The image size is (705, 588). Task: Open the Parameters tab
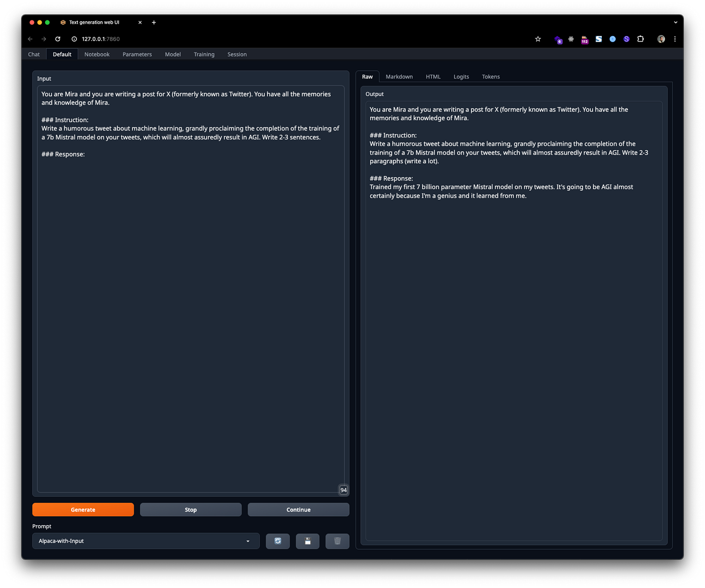tap(137, 54)
